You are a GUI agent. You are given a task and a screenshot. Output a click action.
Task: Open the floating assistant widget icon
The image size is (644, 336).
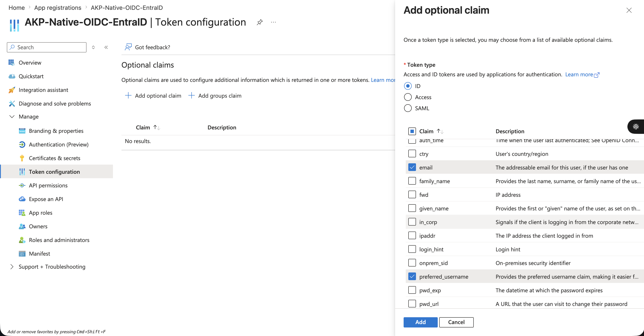[636, 127]
